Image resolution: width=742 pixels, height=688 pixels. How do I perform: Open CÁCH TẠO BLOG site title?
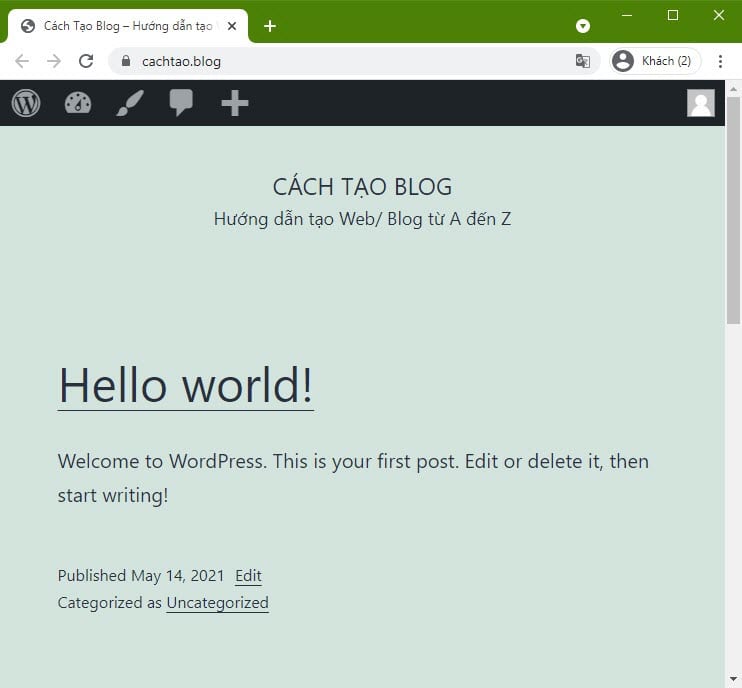[362, 186]
